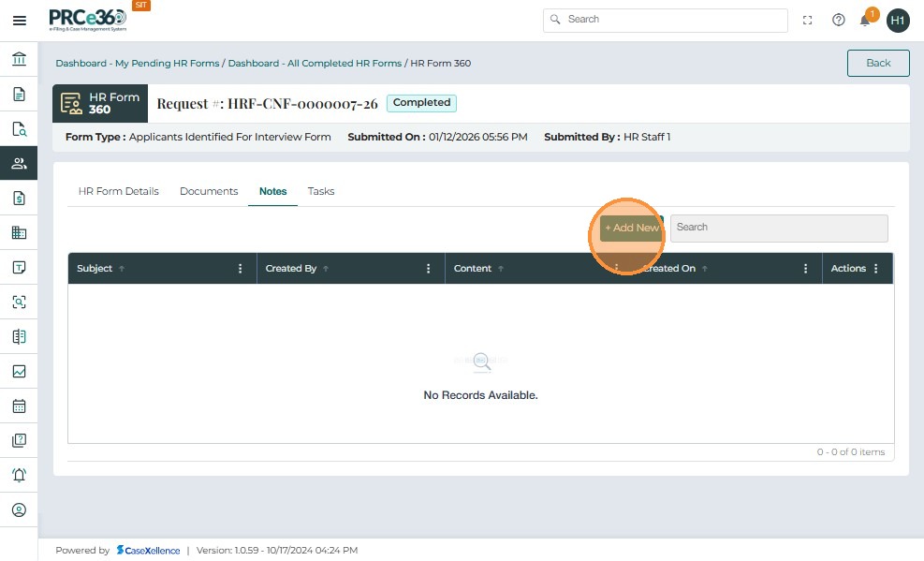Open the CaseXellence link in footer
Viewport: 924px width, 561px height.
(148, 551)
